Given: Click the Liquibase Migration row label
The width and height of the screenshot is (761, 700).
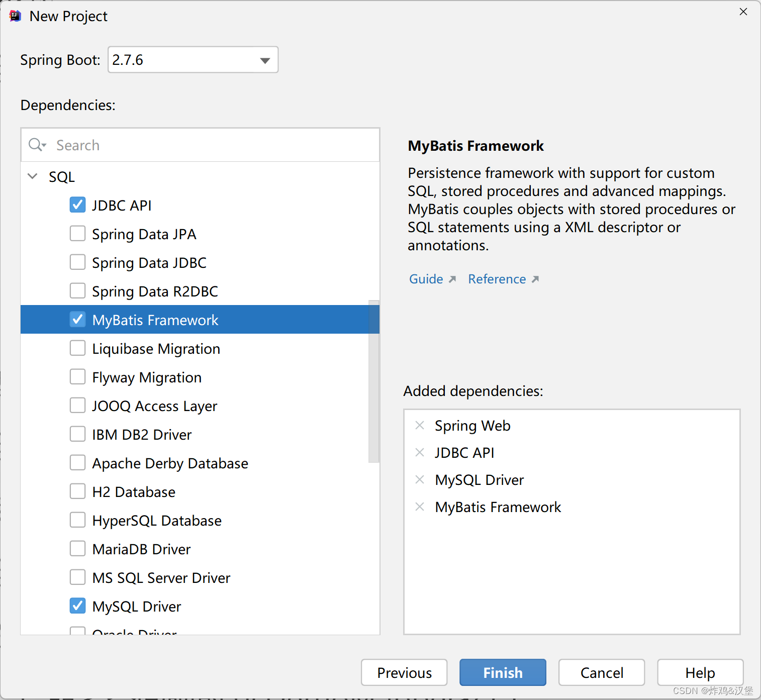Looking at the screenshot, I should (156, 349).
